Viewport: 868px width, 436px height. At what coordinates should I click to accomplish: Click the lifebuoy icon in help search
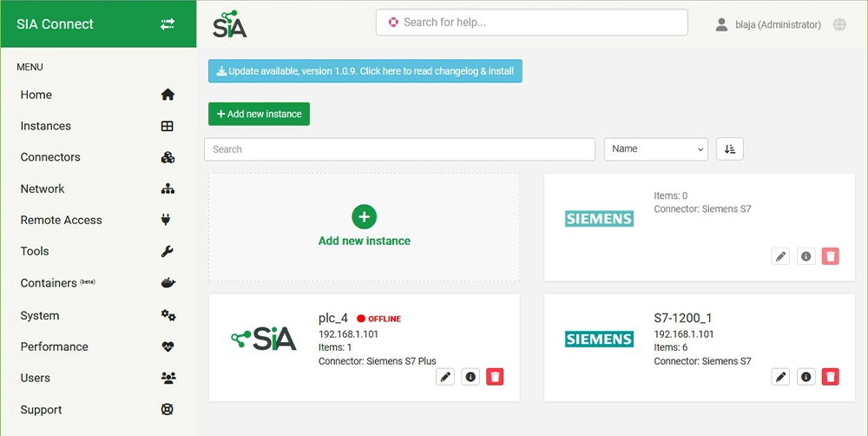click(x=393, y=23)
